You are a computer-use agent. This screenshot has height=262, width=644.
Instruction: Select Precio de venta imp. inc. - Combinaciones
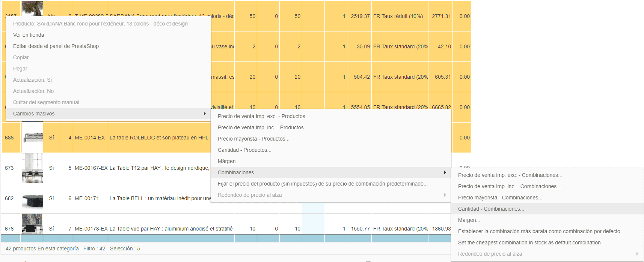(x=509, y=186)
